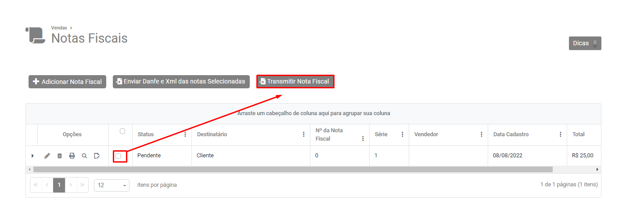The image size is (644, 214).
Task: Click the horizontal scrollbar of the grid
Action: [x=292, y=169]
